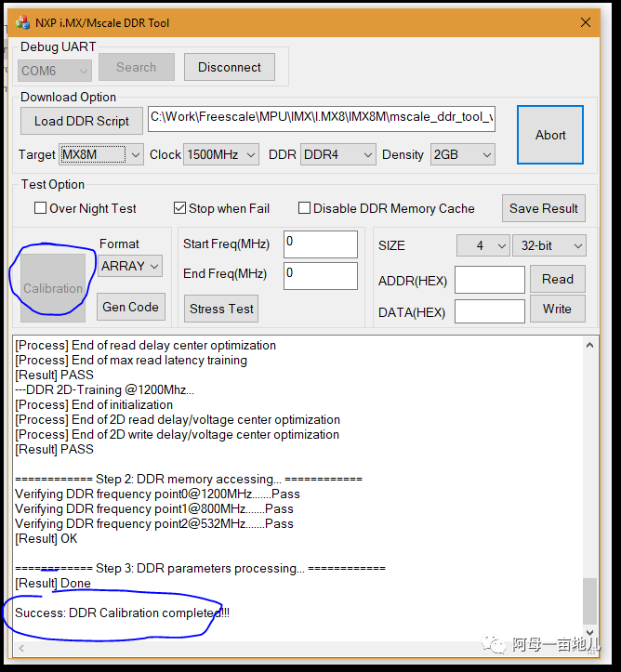This screenshot has width=621, height=672.
Task: Open the SIZE count dropdown showing 4
Action: (x=483, y=245)
